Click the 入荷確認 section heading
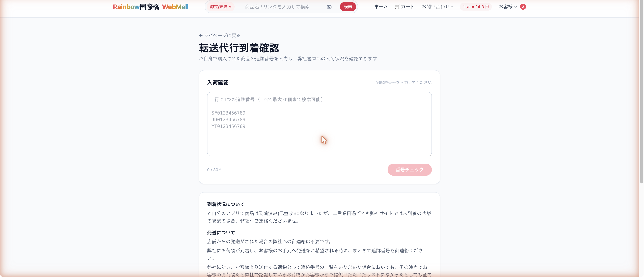The height and width of the screenshot is (277, 644). tap(218, 82)
